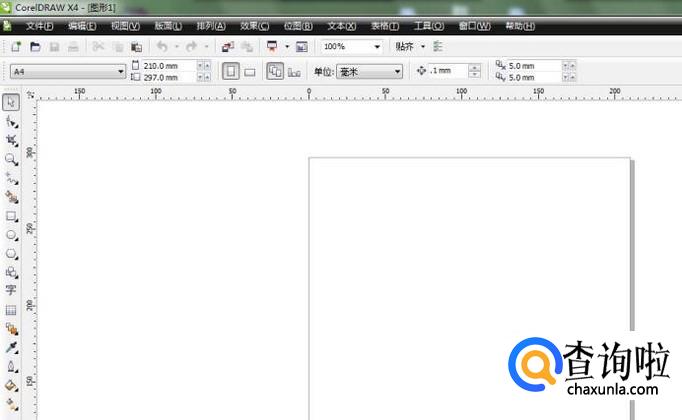Select the Crop tool
Image resolution: width=682 pixels, height=420 pixels.
tap(11, 140)
